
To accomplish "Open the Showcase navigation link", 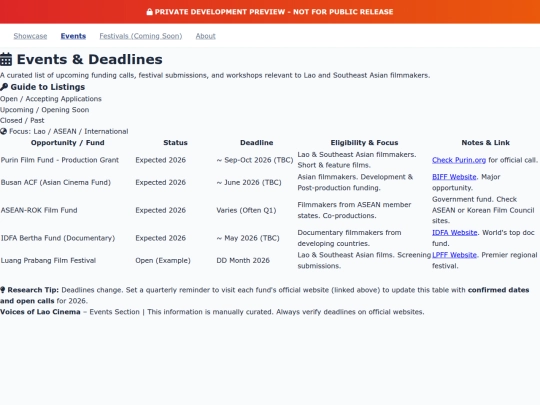I will [30, 36].
